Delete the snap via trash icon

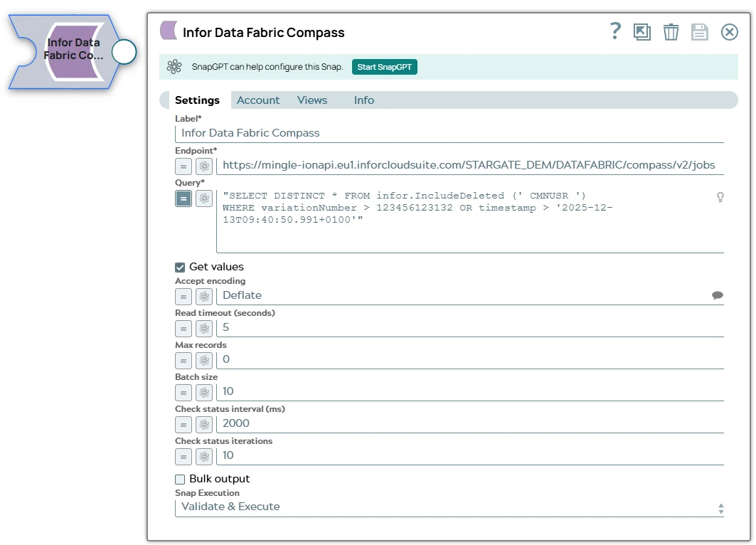coord(671,32)
